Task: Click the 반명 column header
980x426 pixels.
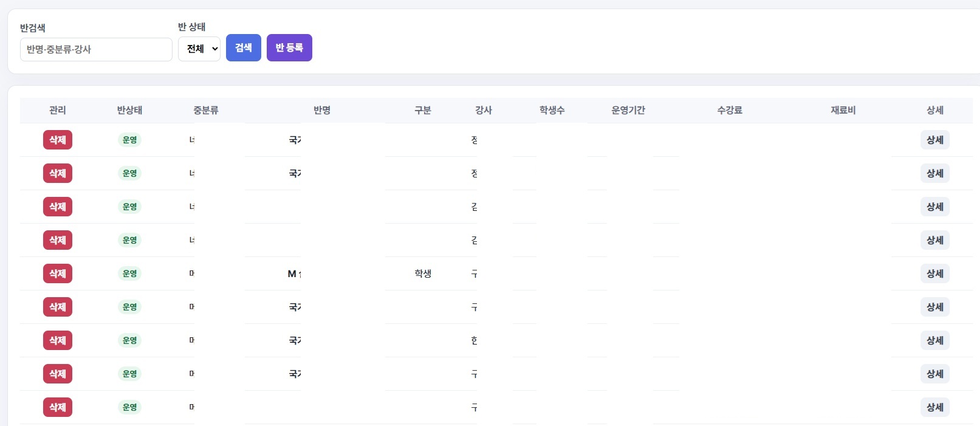Action: coord(322,110)
